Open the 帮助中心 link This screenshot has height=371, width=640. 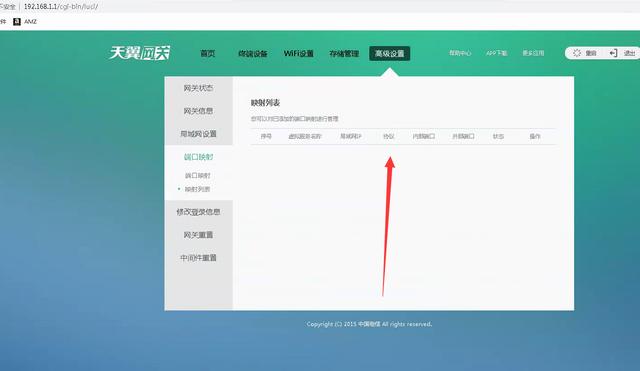(x=460, y=53)
